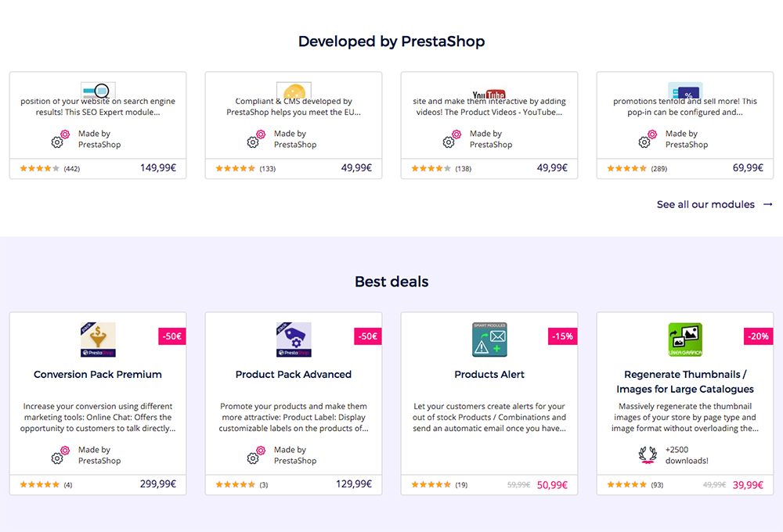Screen dimensions: 783x532
Task: Click star rating with 93 reviews
Action: point(626,484)
